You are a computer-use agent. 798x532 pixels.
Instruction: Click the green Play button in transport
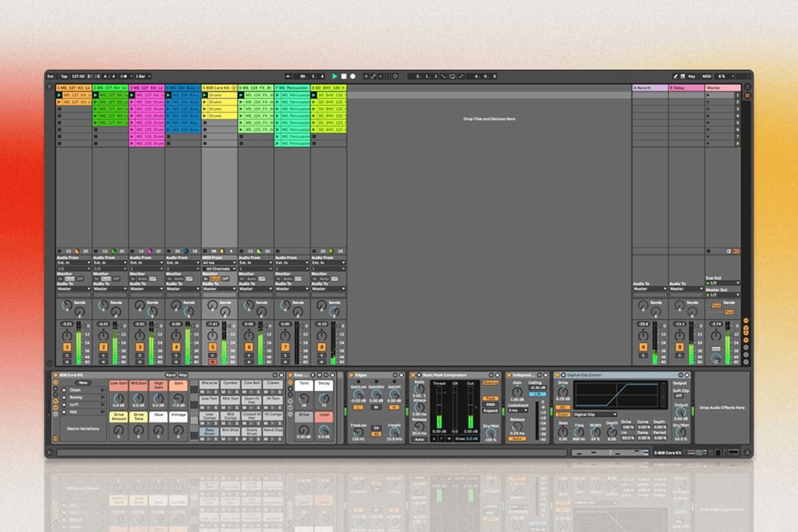pyautogui.click(x=334, y=76)
